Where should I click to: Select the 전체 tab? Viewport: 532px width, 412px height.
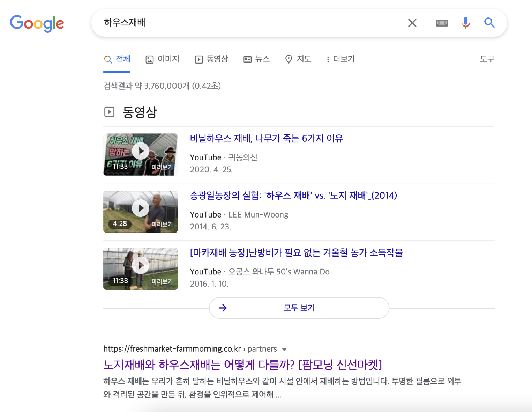(x=117, y=59)
